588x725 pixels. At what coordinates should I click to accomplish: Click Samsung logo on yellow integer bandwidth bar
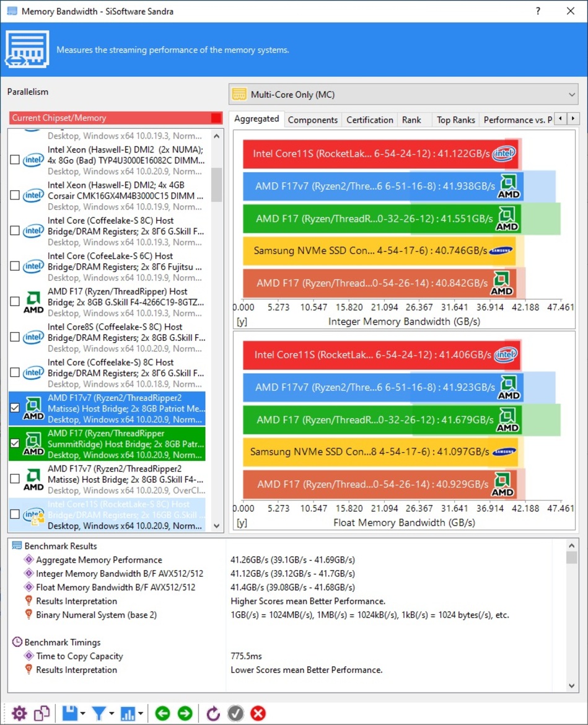501,250
